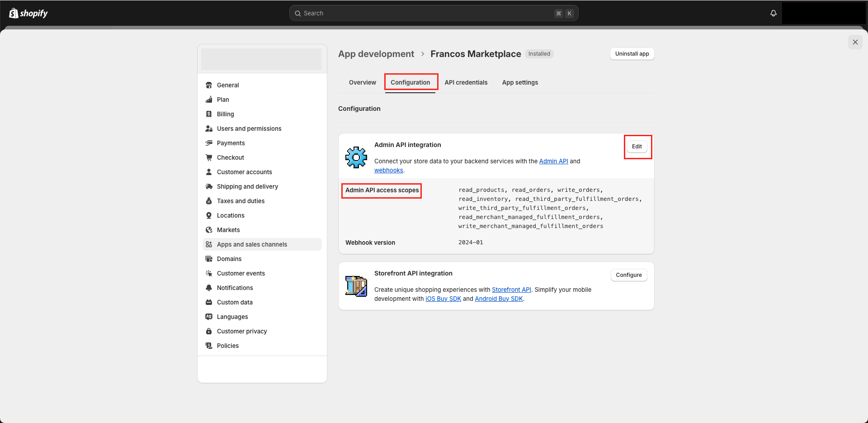Viewport: 868px width, 423px height.
Task: Open the App settings tab
Action: pos(520,82)
